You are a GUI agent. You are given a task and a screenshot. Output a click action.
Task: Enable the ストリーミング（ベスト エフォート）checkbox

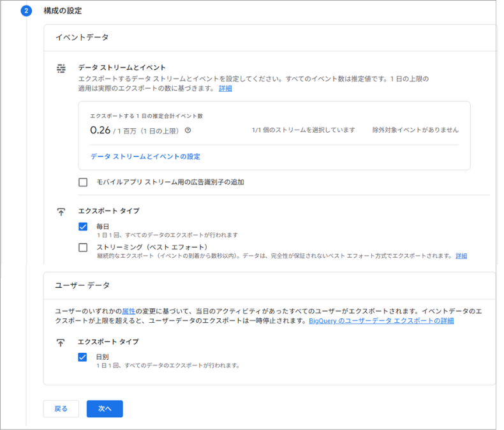tap(83, 248)
